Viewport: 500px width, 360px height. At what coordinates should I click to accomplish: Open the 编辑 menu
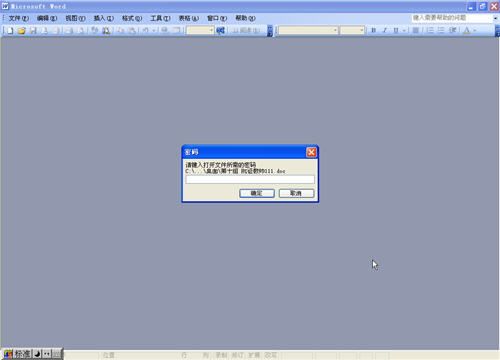47,18
